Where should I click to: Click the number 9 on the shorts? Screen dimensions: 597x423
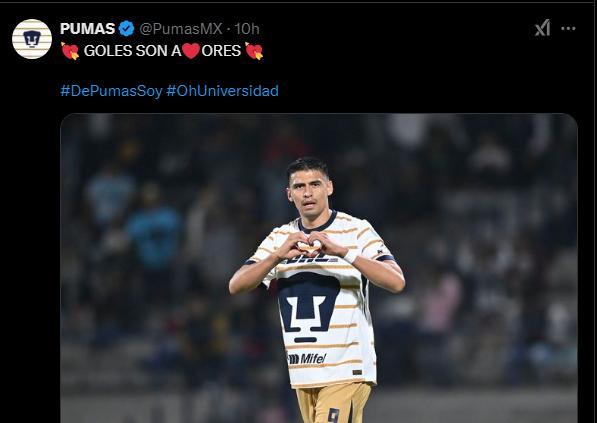pyautogui.click(x=333, y=415)
